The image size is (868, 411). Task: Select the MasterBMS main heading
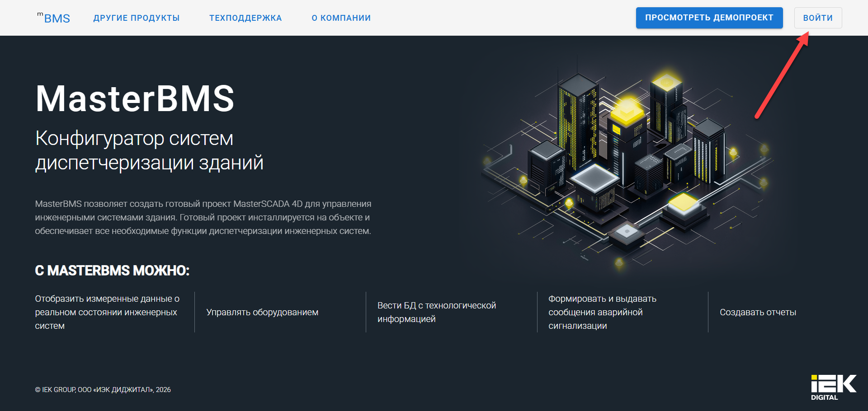[x=135, y=98]
